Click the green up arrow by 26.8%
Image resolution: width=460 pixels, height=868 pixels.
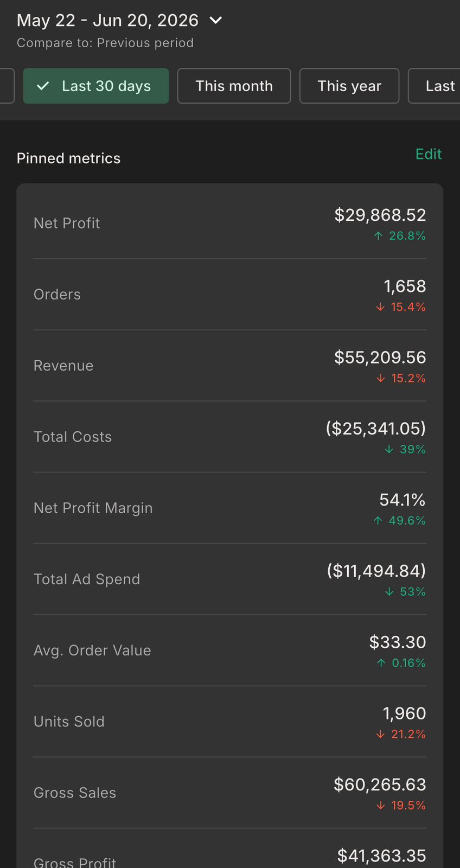tap(379, 236)
